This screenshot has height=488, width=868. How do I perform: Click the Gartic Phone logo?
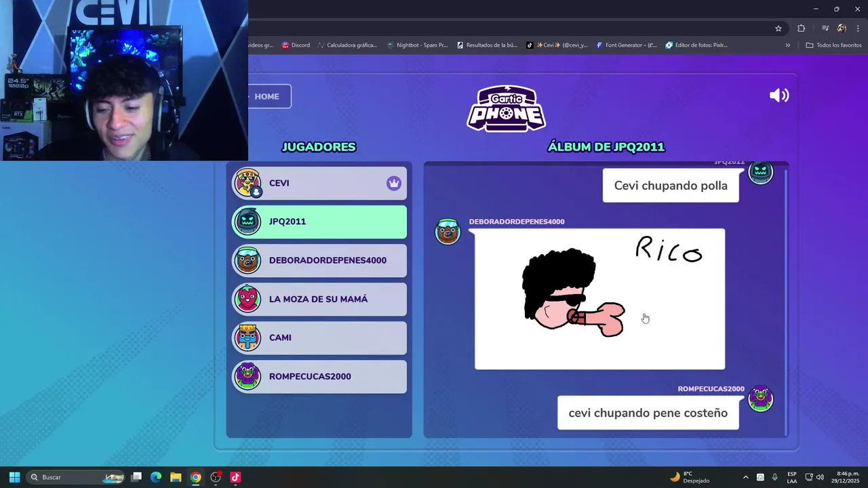[x=506, y=108]
